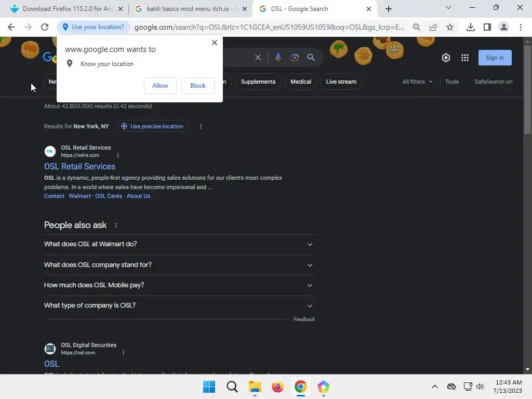Click the Feedback link under People also ask
The height and width of the screenshot is (399, 532).
coord(304,320)
